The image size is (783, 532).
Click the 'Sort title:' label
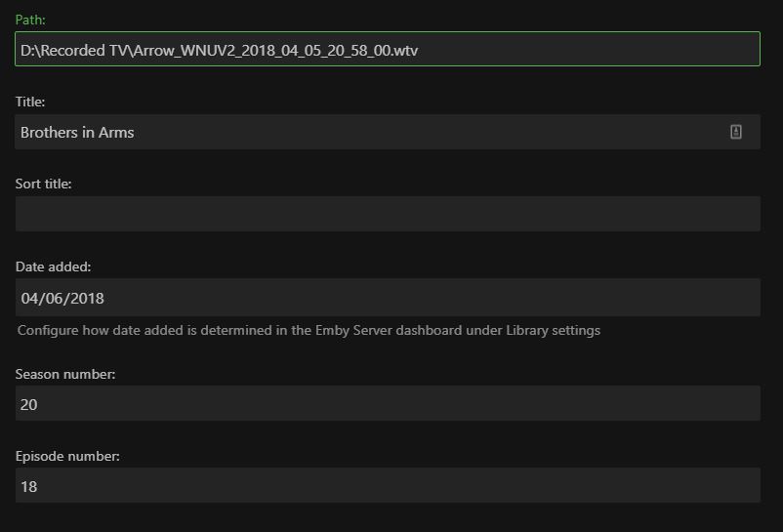coord(44,184)
